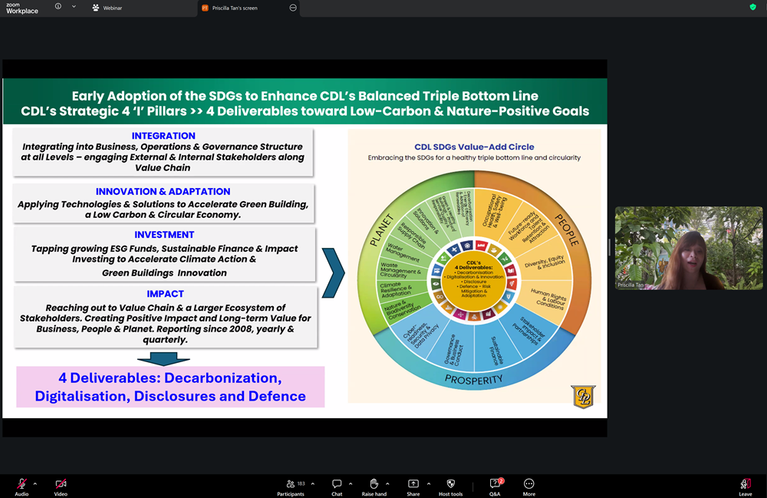Open the meeting information icon
Screen dimensions: 767x498
coord(58,7)
